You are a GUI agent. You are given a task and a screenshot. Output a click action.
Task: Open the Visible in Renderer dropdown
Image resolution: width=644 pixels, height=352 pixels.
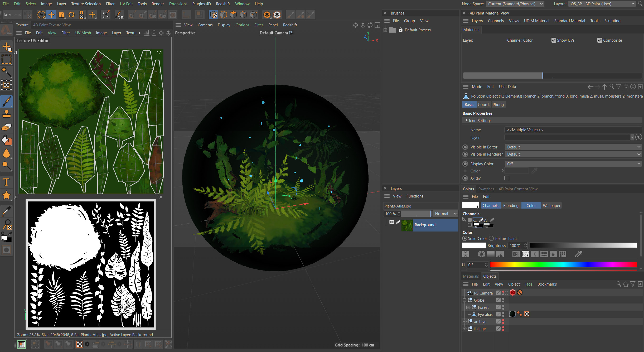[x=573, y=154]
